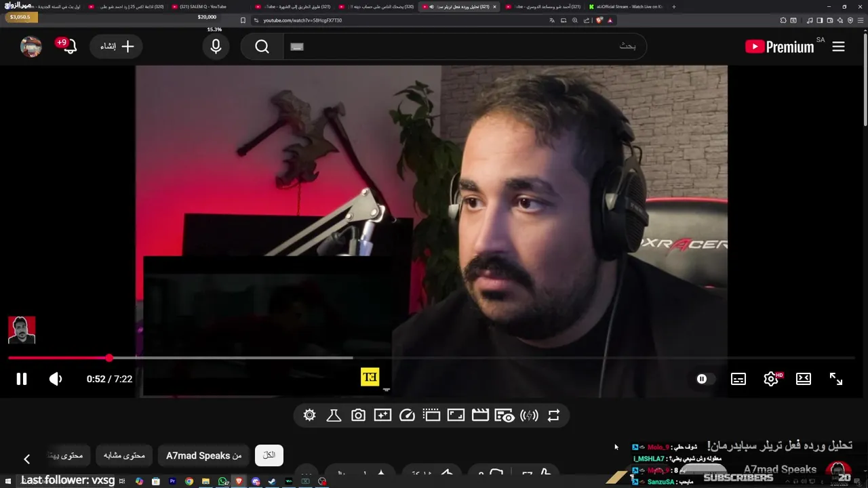
Task: Open the on-screen keyboard icon in search
Action: 297,47
